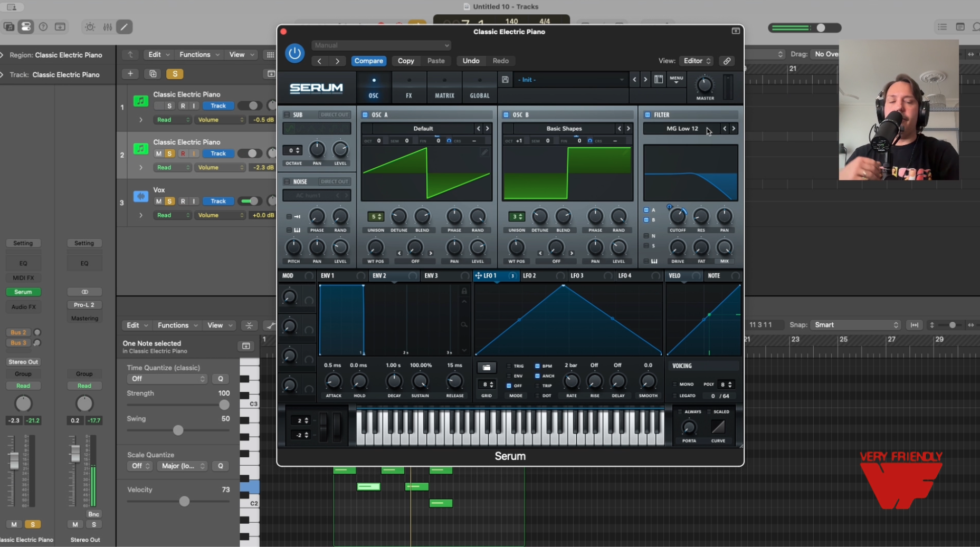This screenshot has width=980, height=547.
Task: Click the LFO RATE knob
Action: [x=571, y=381]
